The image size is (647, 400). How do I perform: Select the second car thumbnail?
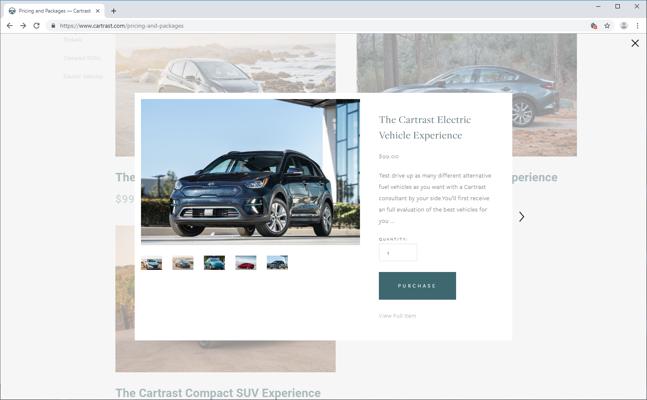(183, 263)
